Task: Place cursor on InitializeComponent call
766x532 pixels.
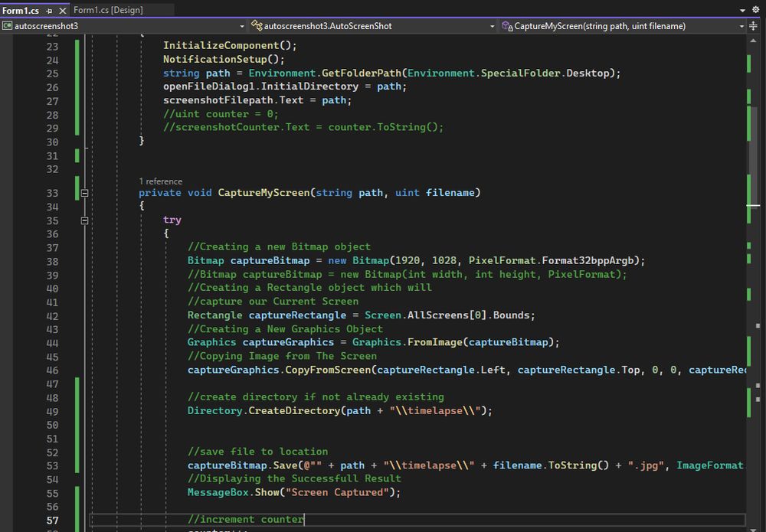Action: click(x=230, y=45)
